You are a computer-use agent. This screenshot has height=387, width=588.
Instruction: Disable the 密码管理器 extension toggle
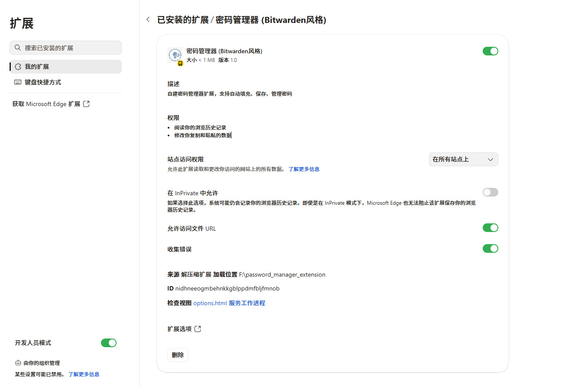click(x=491, y=51)
